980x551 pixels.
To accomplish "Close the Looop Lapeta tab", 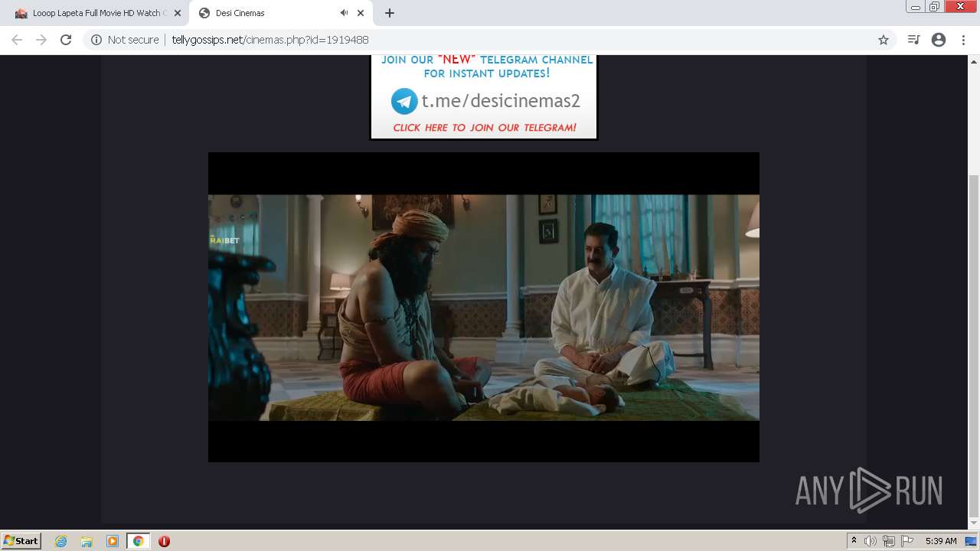I will 178,13.
